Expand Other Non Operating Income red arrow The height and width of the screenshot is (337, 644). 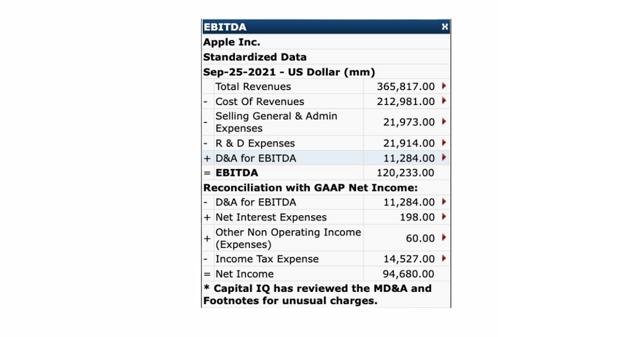444,238
